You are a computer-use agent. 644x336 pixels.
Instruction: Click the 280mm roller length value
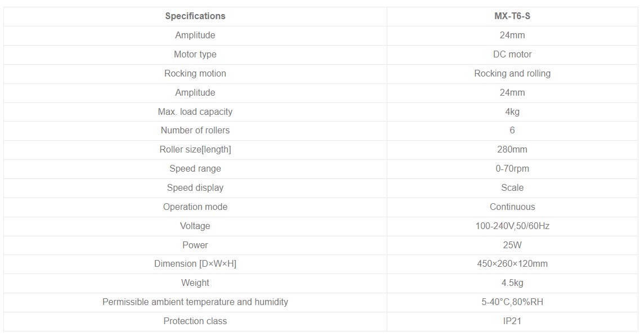(512, 149)
